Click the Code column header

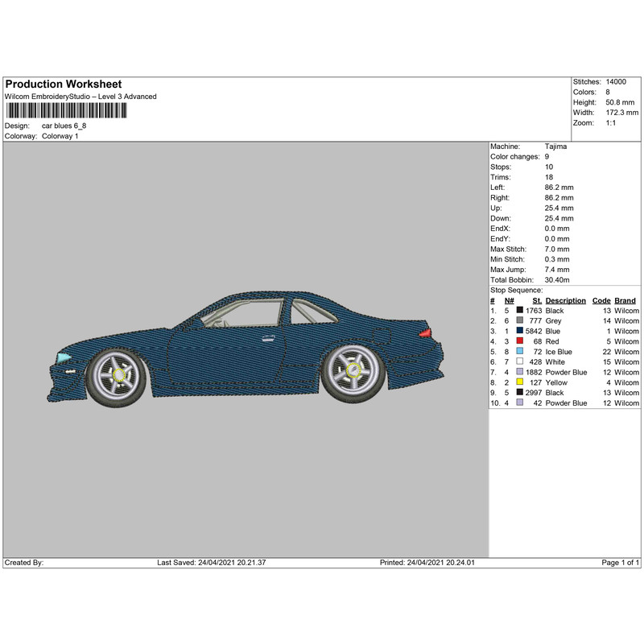pyautogui.click(x=601, y=299)
